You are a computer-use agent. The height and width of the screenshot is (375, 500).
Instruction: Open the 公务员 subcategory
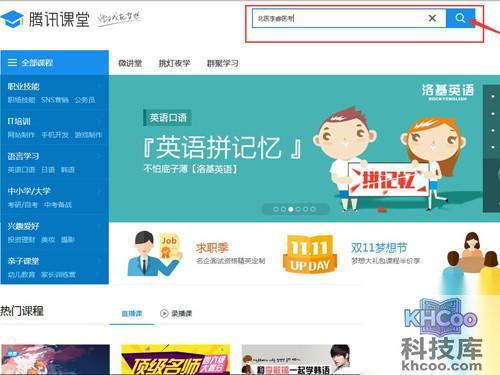click(85, 100)
